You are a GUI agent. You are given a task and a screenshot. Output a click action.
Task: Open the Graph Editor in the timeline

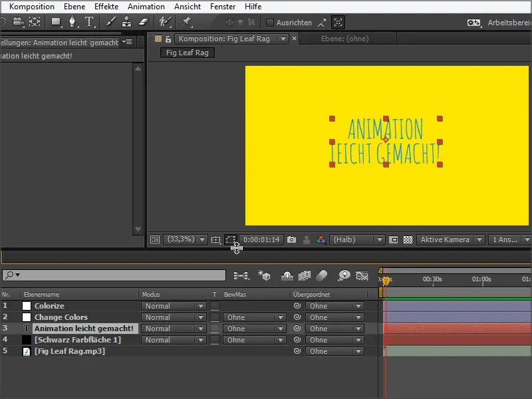coord(362,275)
